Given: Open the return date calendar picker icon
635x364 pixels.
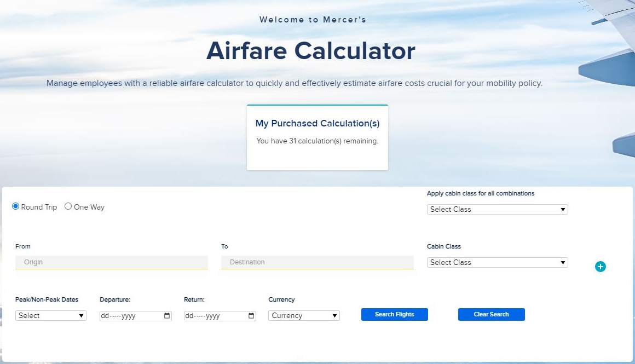Looking at the screenshot, I should click(x=251, y=315).
